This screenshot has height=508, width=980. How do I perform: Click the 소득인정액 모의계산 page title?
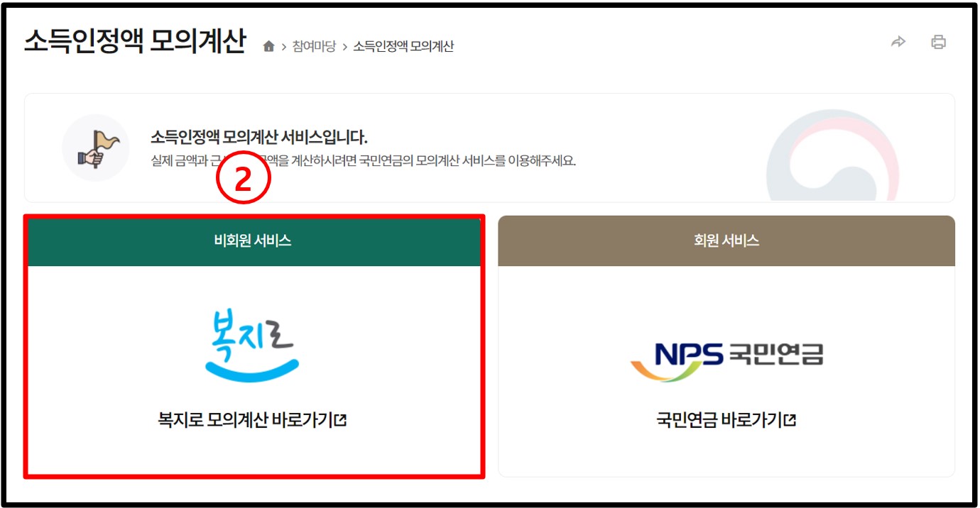pos(135,42)
